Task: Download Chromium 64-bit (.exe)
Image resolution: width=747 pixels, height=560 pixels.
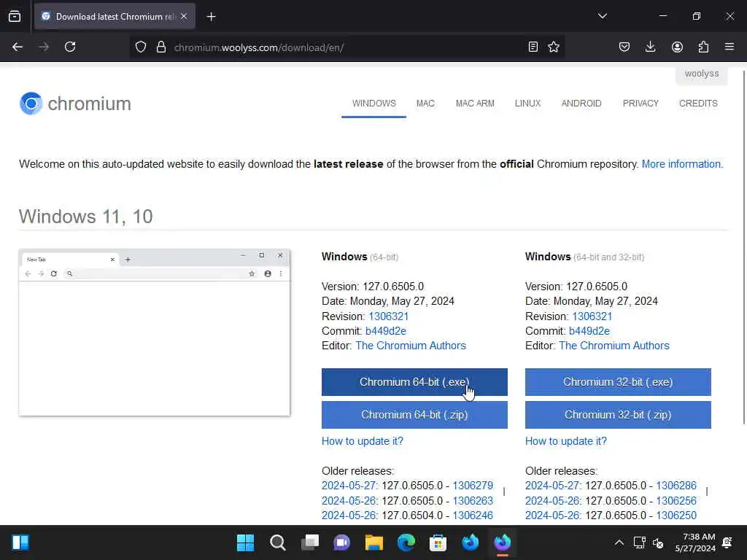Action: click(x=414, y=382)
